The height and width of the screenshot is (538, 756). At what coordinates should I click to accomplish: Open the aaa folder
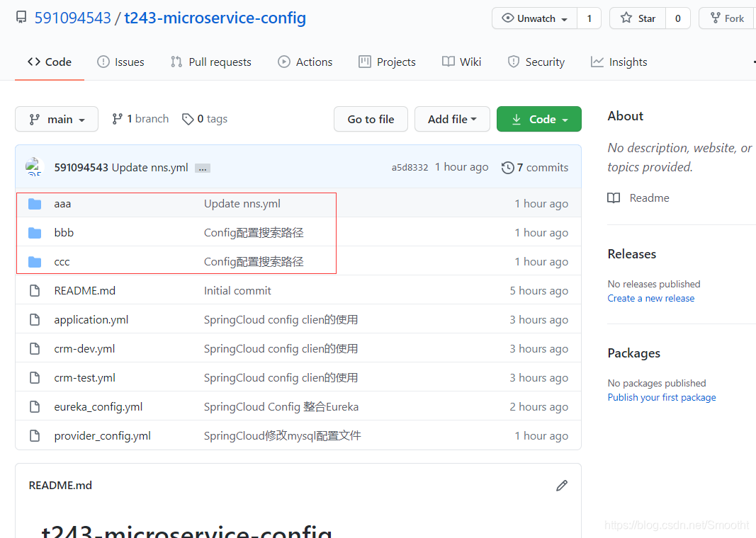pos(62,204)
